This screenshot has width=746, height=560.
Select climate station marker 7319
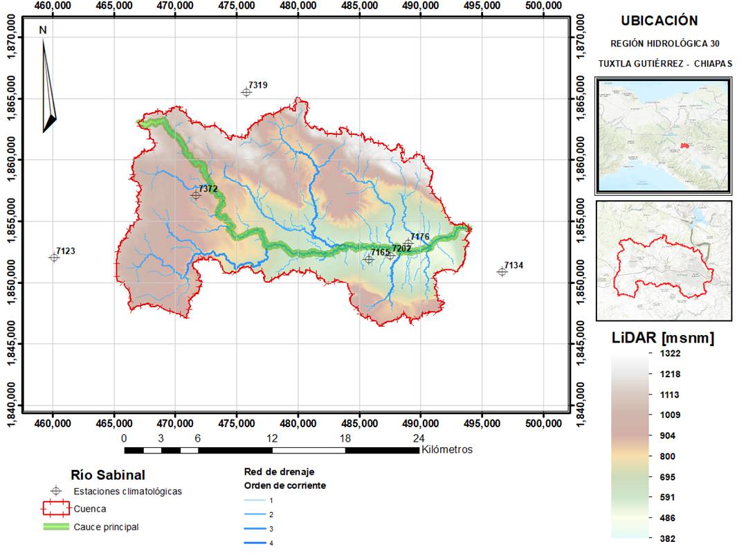(x=246, y=92)
